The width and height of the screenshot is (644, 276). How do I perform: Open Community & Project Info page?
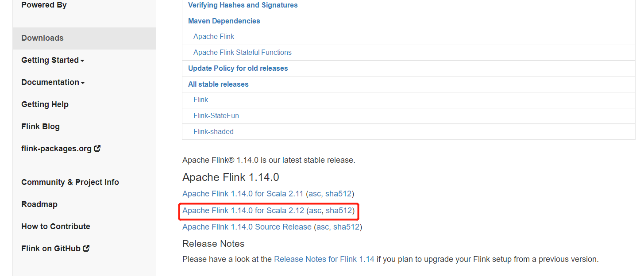70,182
